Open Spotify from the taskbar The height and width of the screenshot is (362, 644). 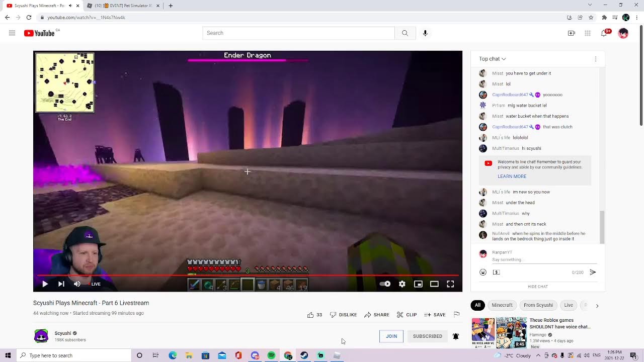(x=272, y=355)
